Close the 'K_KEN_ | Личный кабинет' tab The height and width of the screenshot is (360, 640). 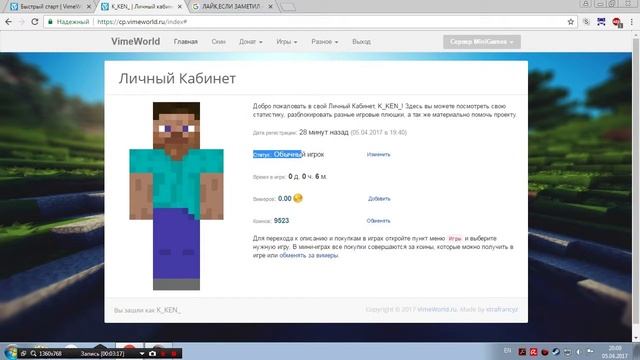(180, 7)
